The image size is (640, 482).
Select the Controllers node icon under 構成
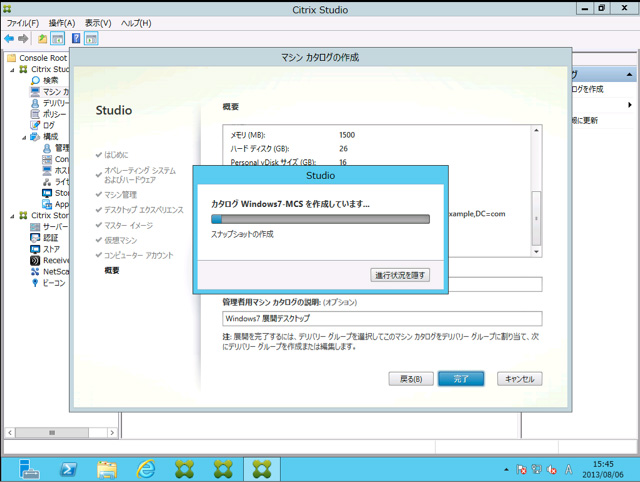tap(47, 159)
